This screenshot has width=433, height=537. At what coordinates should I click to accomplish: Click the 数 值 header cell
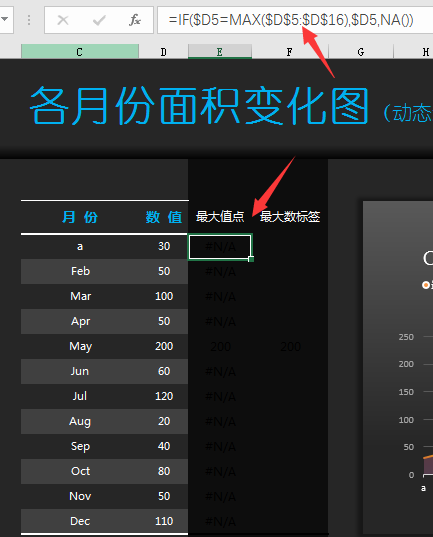pyautogui.click(x=164, y=217)
